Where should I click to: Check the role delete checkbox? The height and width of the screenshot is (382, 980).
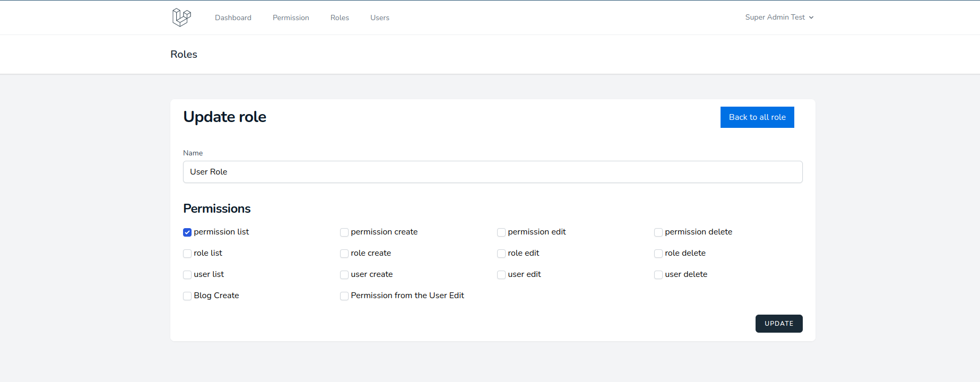[658, 254]
